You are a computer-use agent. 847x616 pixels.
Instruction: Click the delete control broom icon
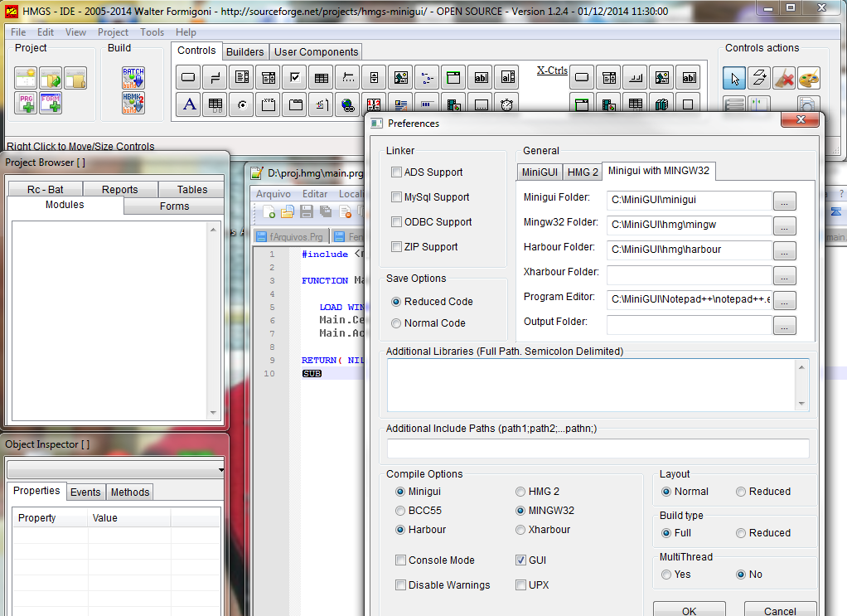783,79
